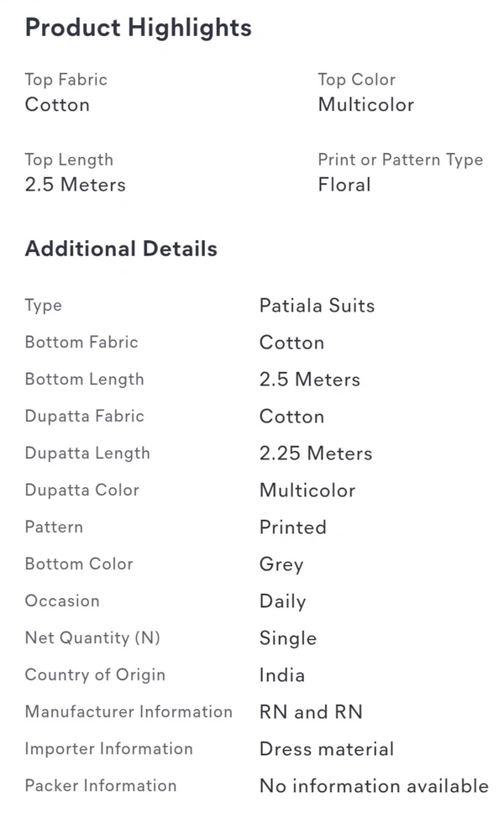Select the India country of origin value
This screenshot has width=504, height=813.
coord(282,675)
